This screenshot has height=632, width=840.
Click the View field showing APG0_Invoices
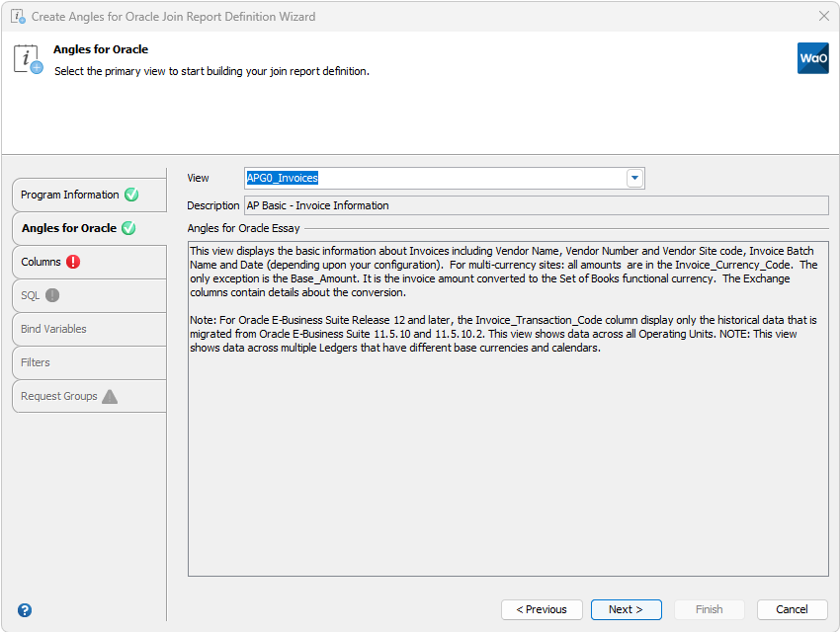[x=435, y=178]
